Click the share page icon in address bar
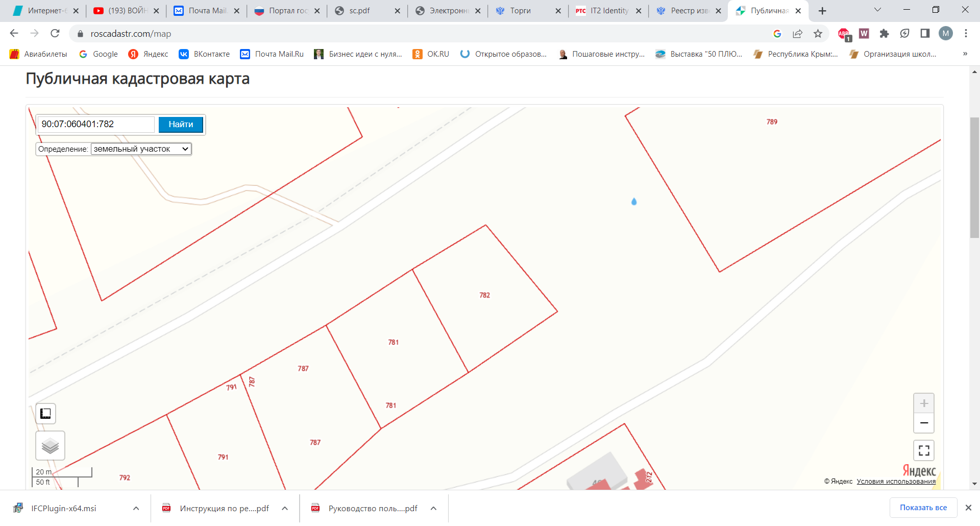This screenshot has height=526, width=980. click(797, 34)
